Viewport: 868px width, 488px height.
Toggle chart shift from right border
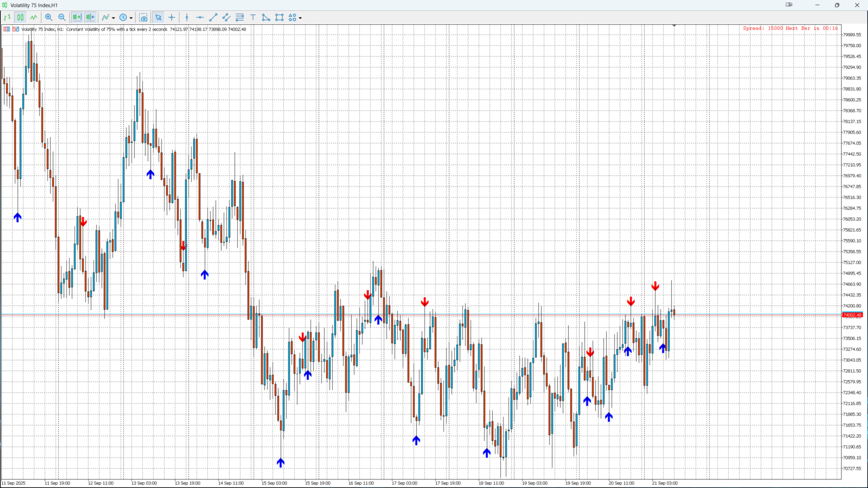coord(90,18)
